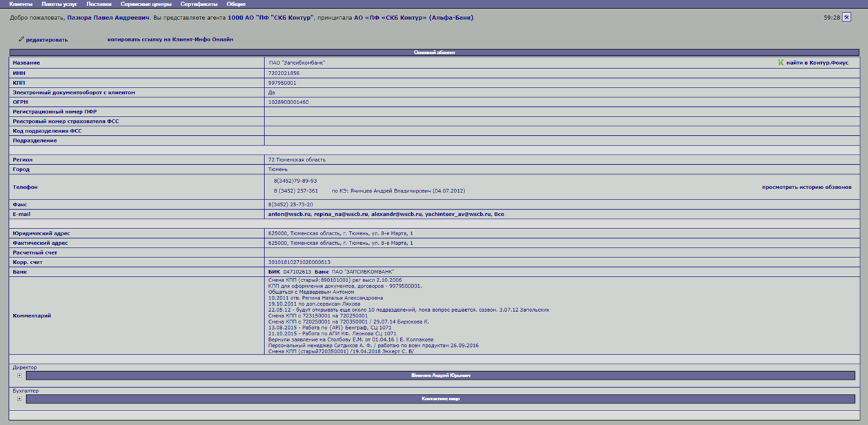This screenshot has height=425, width=868.
Task: Click phone number 8(3452)79-89-93
Action: coord(295,181)
